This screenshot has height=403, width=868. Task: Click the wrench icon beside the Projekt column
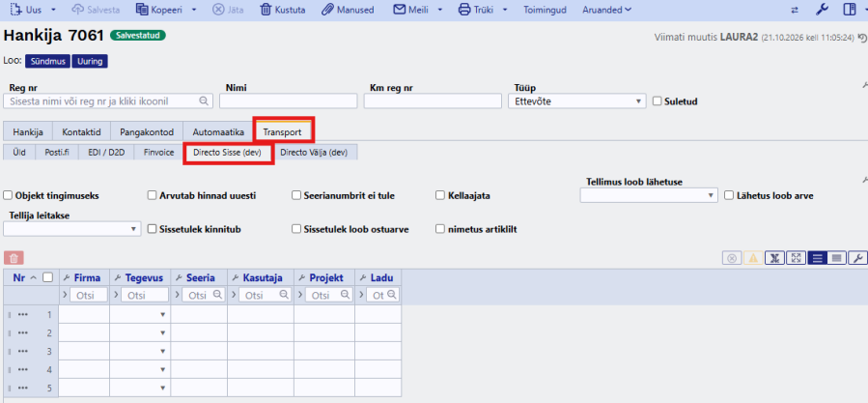(x=303, y=277)
